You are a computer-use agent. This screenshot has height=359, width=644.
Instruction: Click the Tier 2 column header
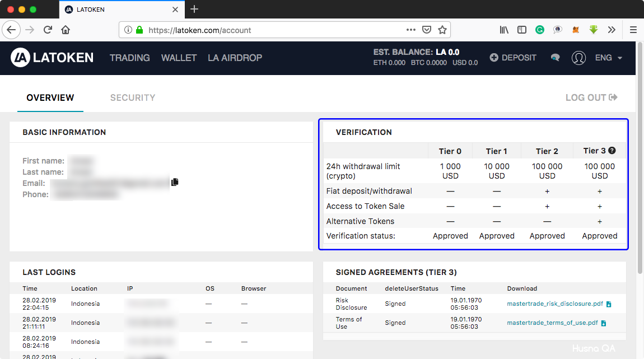(x=547, y=151)
